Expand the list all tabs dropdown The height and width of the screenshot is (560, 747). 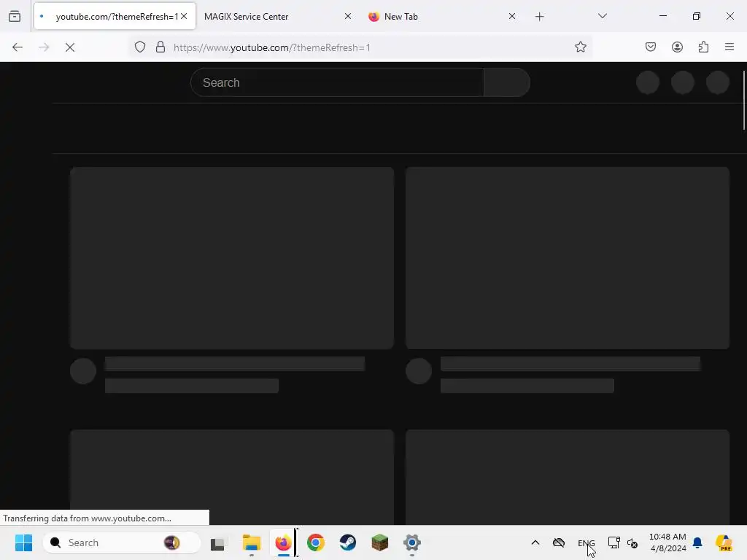click(602, 16)
